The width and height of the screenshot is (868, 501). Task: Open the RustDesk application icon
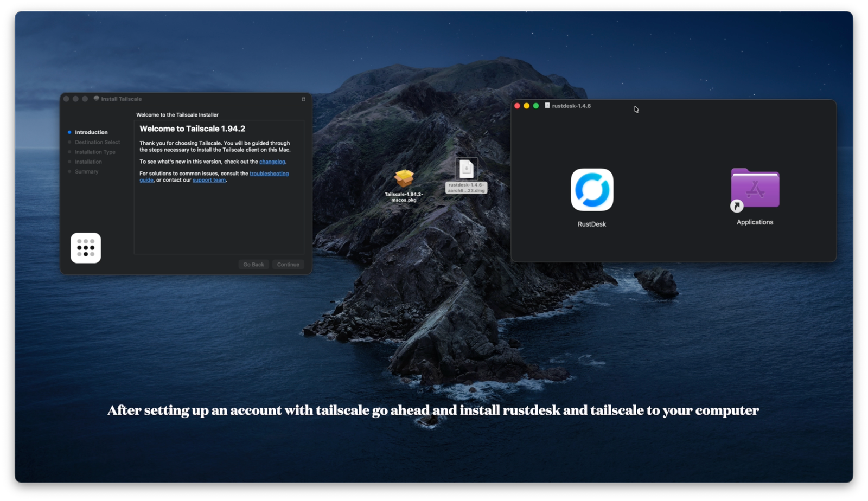point(591,189)
